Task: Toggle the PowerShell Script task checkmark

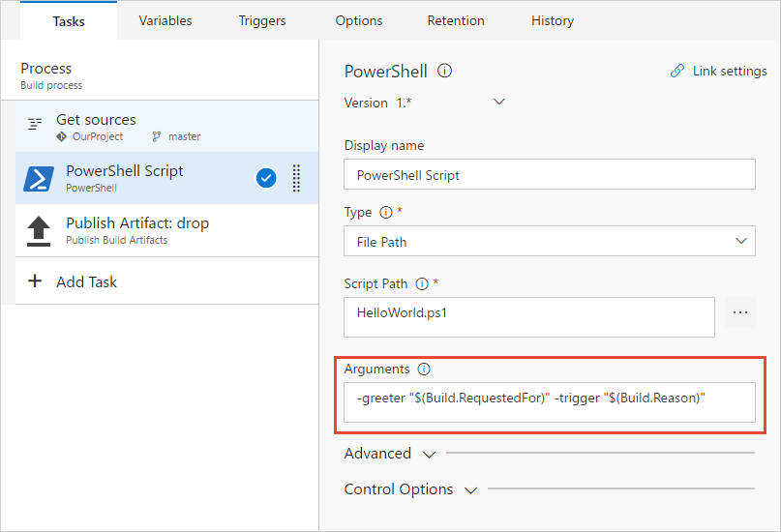Action: point(266,178)
